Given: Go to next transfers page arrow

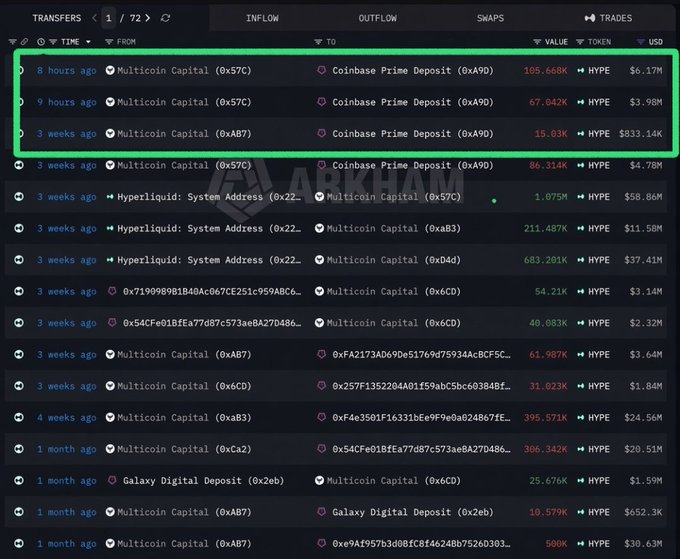Looking at the screenshot, I should (x=148, y=18).
